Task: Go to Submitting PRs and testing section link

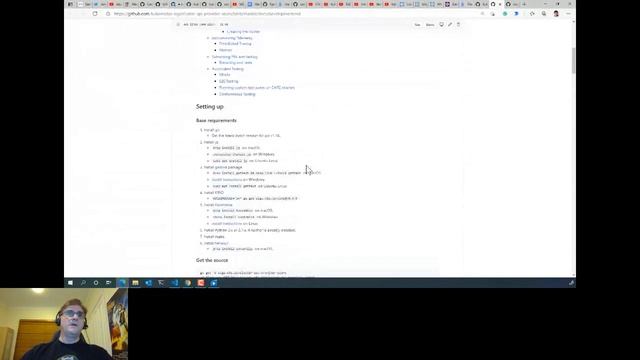Action: click(x=235, y=57)
